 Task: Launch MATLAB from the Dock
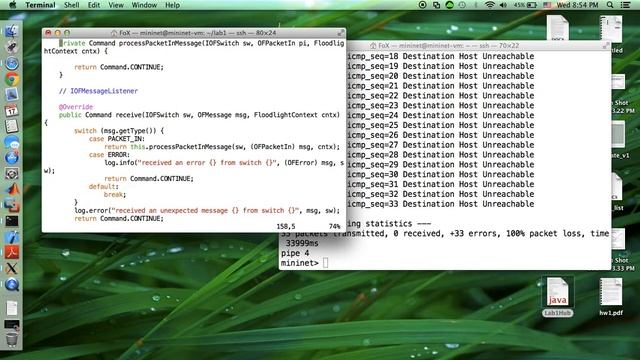click(x=11, y=189)
